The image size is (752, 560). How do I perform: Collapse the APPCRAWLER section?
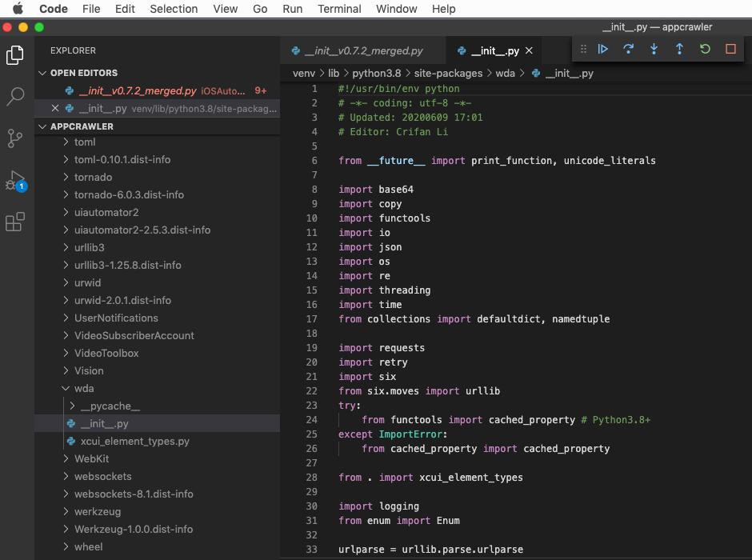42,126
